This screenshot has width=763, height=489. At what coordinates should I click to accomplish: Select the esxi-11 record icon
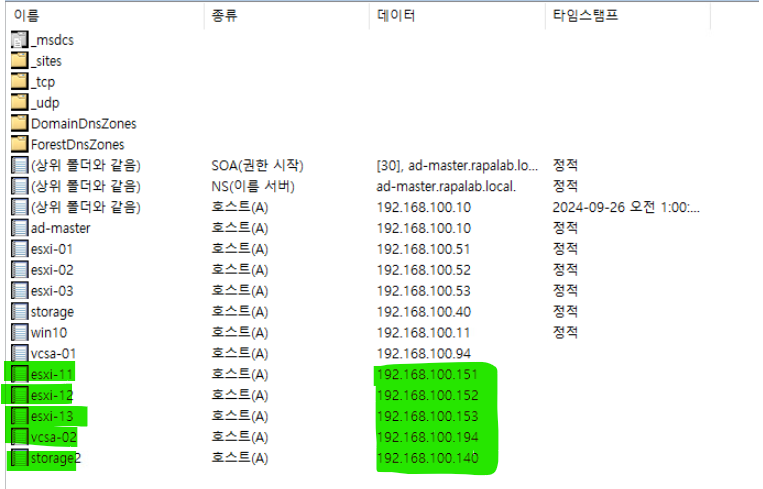(19, 375)
